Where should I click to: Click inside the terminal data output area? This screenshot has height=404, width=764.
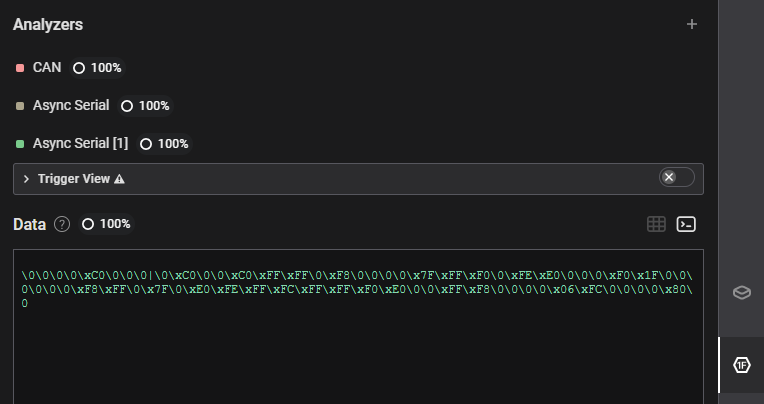358,327
